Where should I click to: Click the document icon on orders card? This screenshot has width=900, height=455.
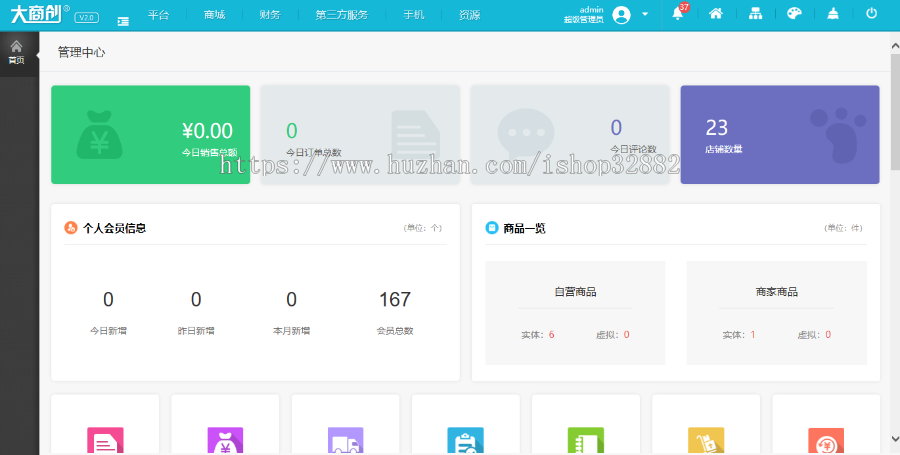pos(416,135)
